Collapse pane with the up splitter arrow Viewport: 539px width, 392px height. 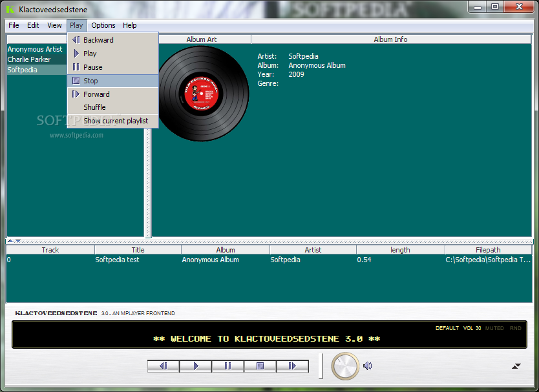10,241
